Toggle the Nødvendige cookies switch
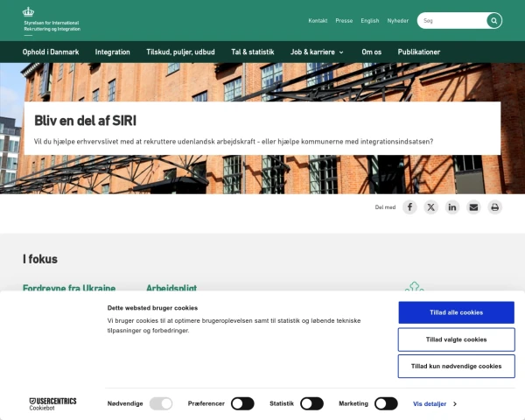 (x=161, y=403)
